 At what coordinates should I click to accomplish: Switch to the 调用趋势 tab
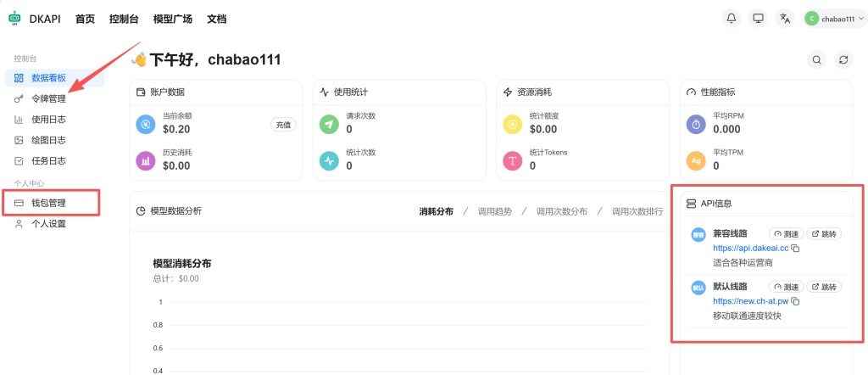(x=495, y=211)
